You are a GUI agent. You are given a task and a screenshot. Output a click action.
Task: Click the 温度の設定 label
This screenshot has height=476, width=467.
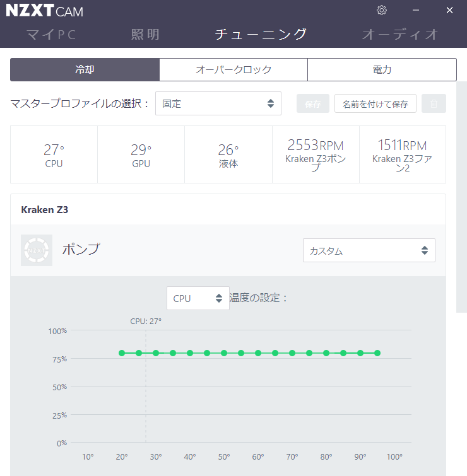(x=258, y=298)
